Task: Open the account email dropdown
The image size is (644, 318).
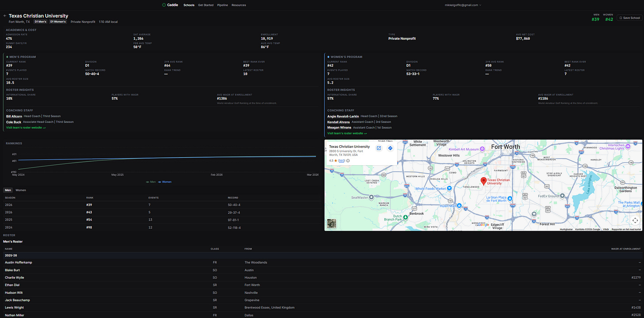Action: point(463,5)
